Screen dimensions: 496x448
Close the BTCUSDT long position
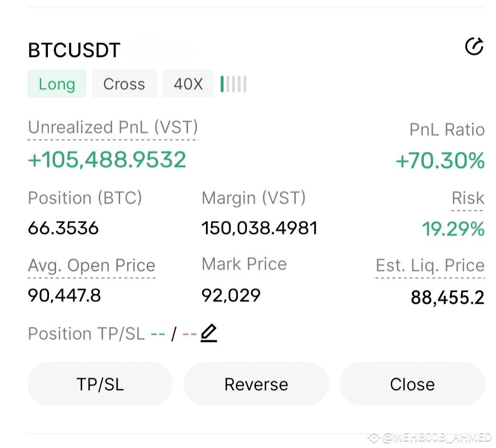pyautogui.click(x=412, y=384)
